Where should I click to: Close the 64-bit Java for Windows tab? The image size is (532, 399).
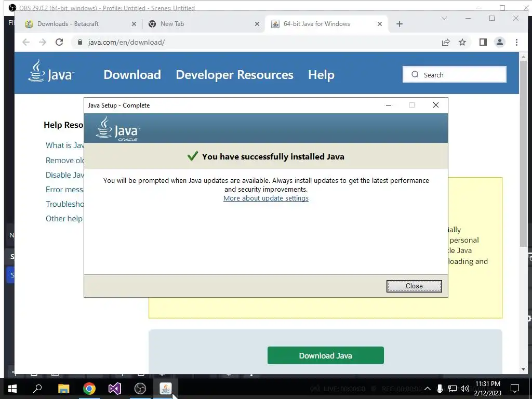[380, 24]
